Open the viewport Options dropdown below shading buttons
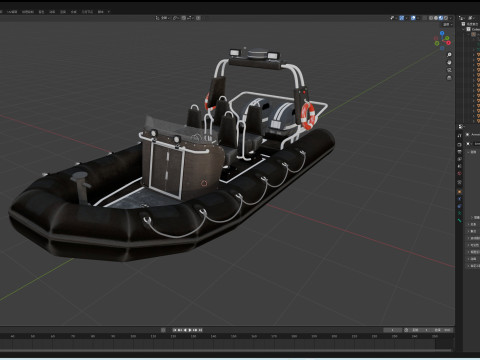This screenshot has height=360, width=480. pos(448,25)
